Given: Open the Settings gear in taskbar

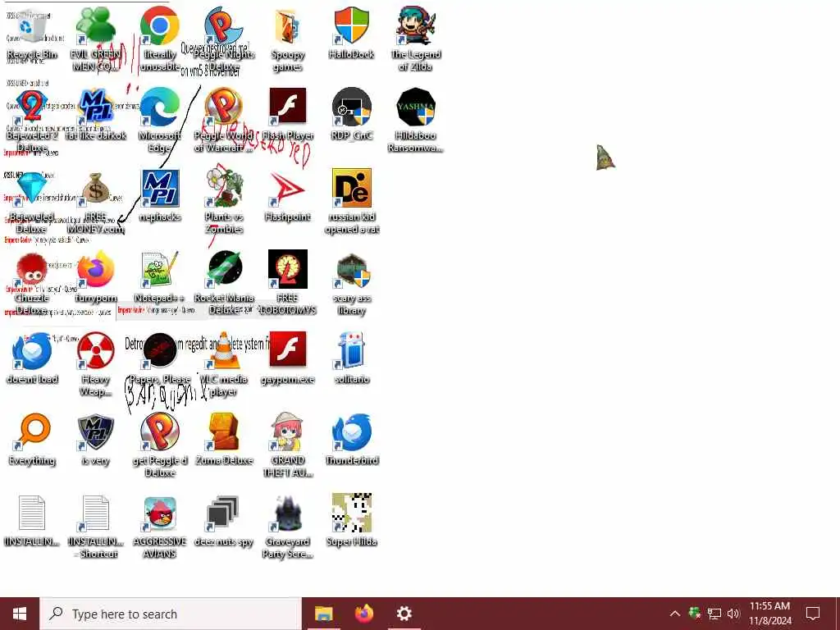Looking at the screenshot, I should point(404,614).
